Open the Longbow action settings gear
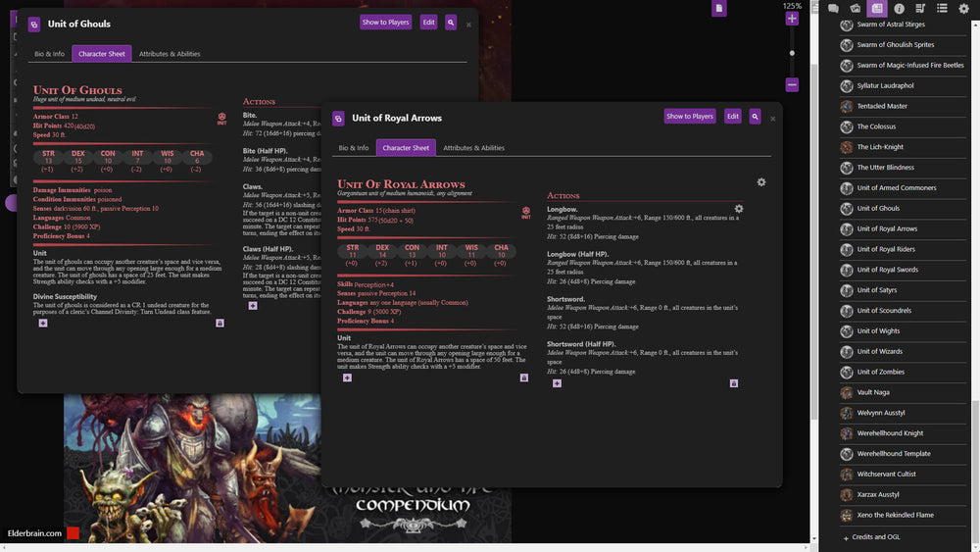 739,209
